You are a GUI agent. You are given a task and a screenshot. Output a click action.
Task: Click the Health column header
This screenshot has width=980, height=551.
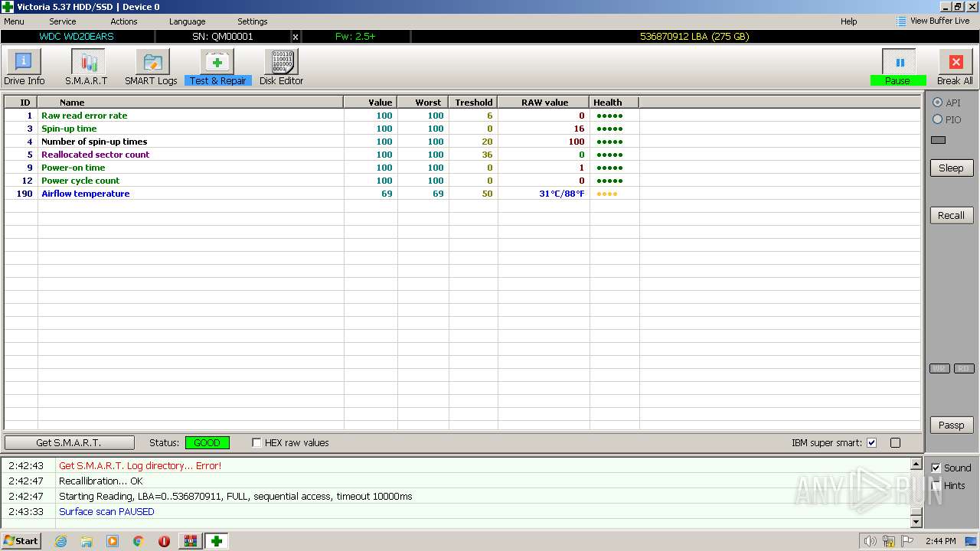614,102
